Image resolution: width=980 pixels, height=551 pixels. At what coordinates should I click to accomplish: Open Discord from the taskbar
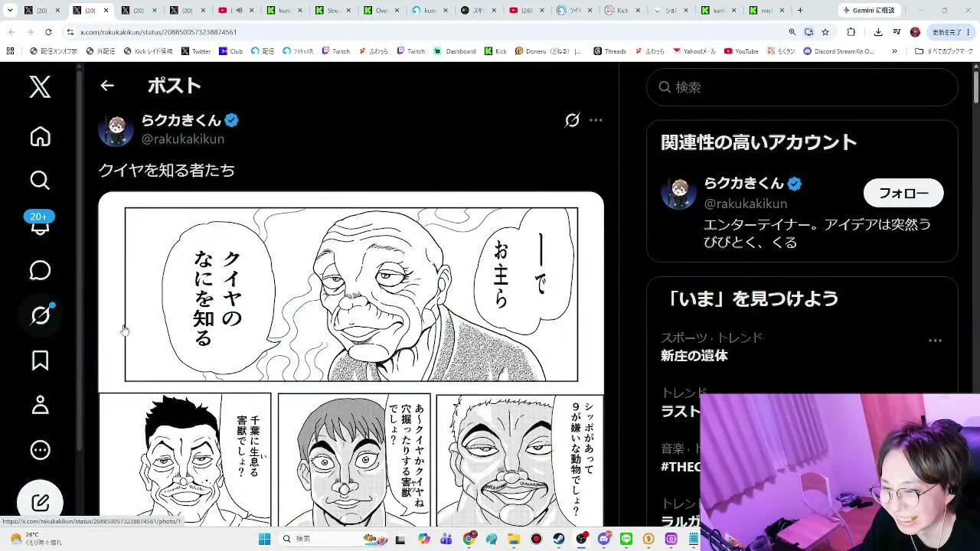pyautogui.click(x=604, y=539)
